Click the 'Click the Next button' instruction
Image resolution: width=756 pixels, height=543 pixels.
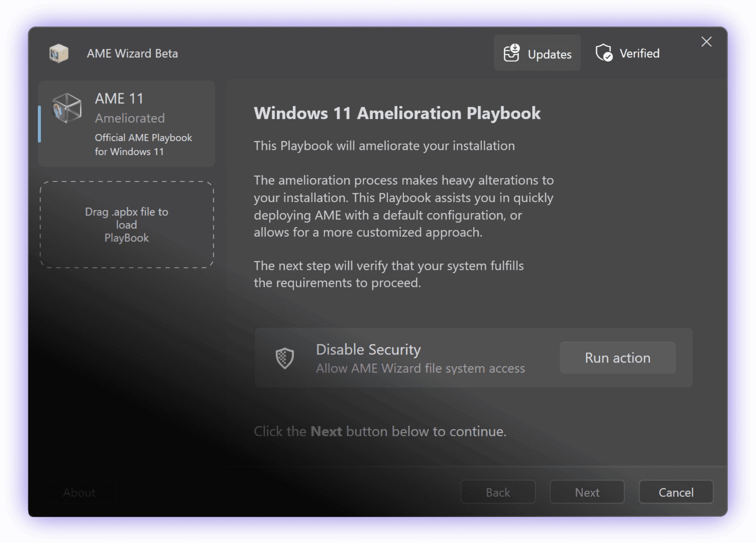pyautogui.click(x=380, y=431)
